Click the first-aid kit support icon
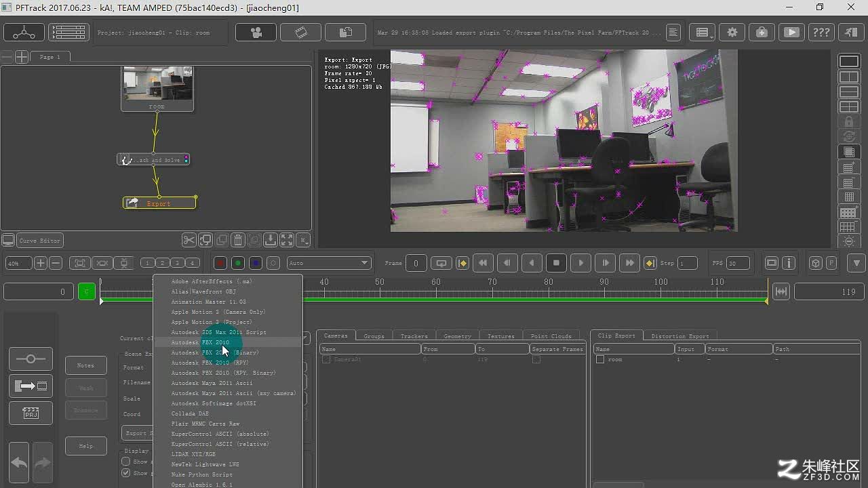Viewport: 868px width, 488px height. click(x=761, y=32)
